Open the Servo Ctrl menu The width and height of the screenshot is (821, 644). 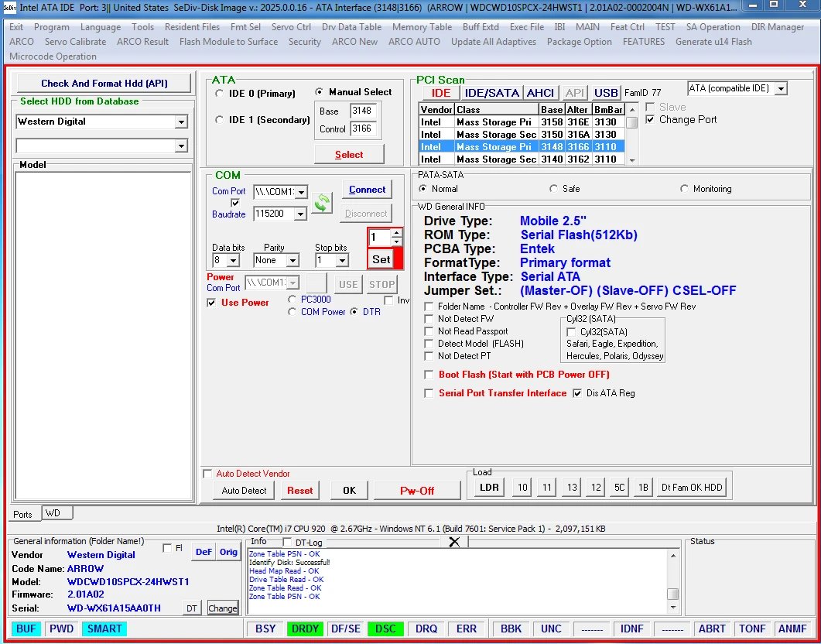point(291,27)
